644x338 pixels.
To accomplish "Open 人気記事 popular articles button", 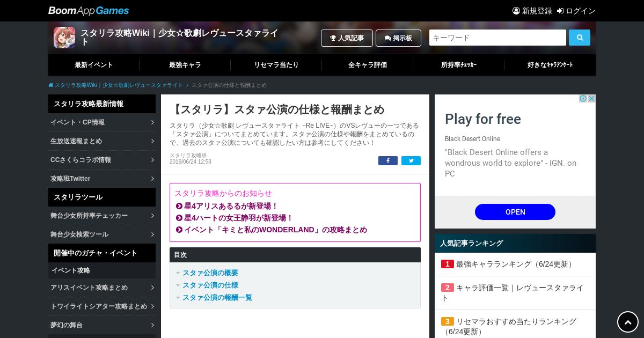I will (x=347, y=38).
